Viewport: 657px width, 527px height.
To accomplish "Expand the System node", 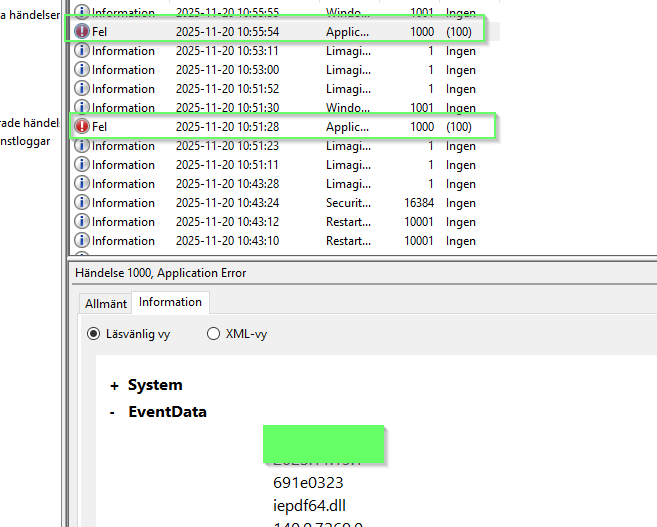I will point(114,385).
